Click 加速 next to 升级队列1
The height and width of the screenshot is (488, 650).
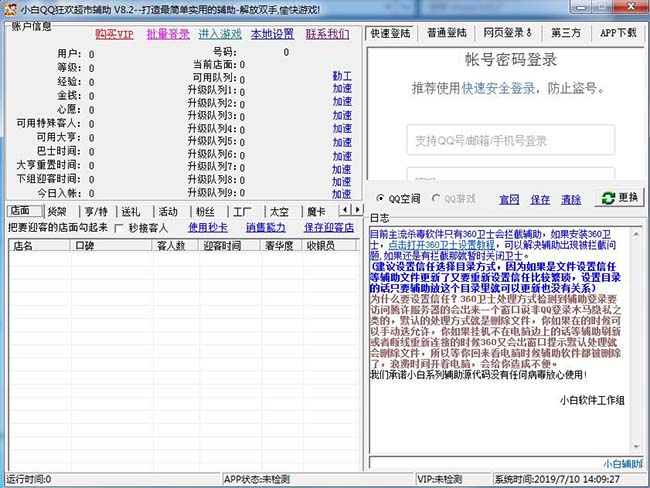click(342, 88)
